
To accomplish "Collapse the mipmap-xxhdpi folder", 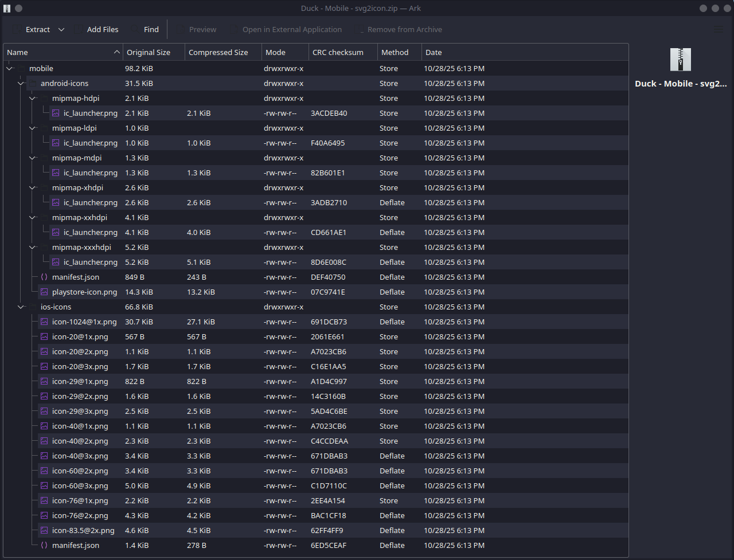I will click(x=33, y=217).
